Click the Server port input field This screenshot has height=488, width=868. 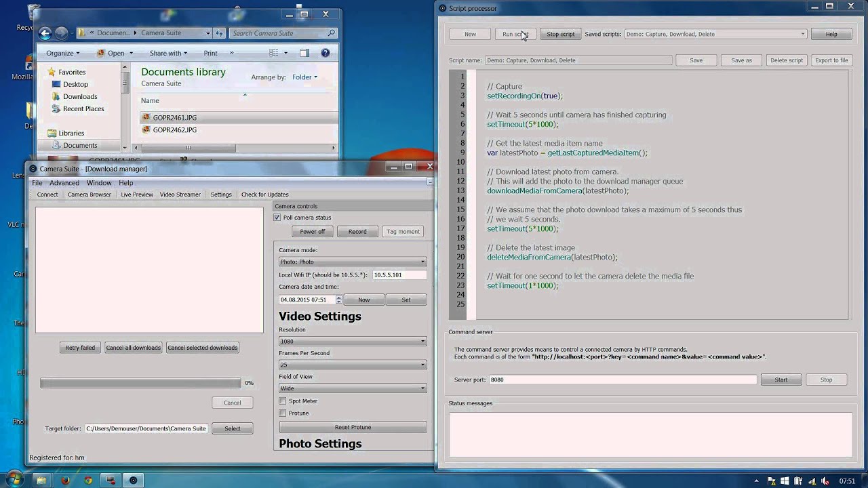[x=623, y=380]
